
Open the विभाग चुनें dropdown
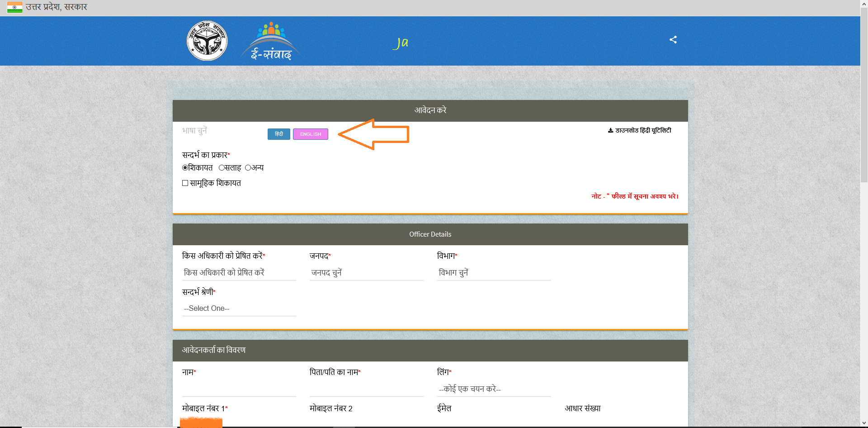(x=494, y=272)
